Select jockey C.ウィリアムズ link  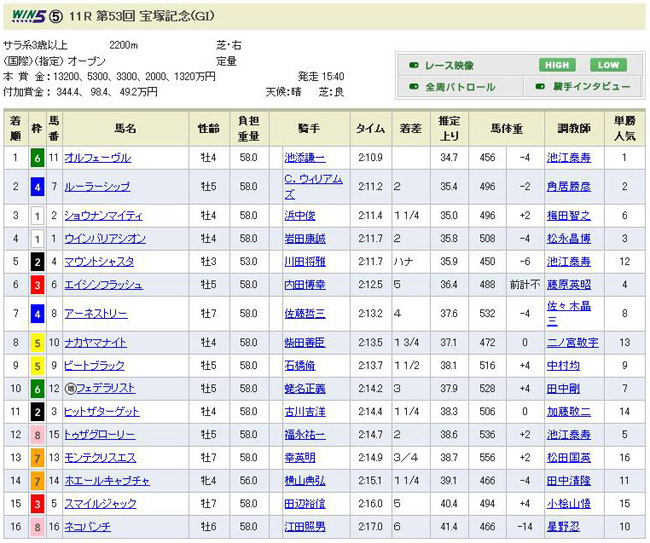(x=313, y=186)
